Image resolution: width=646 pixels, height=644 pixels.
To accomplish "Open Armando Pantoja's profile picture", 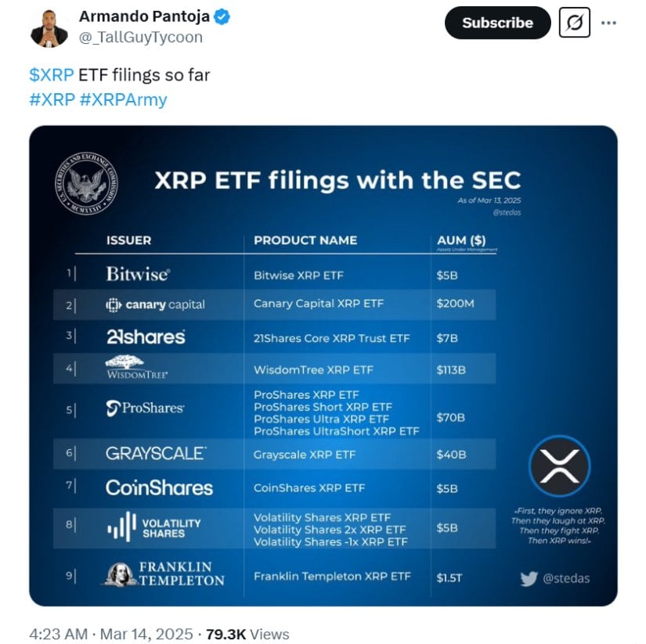I will pos(49,27).
